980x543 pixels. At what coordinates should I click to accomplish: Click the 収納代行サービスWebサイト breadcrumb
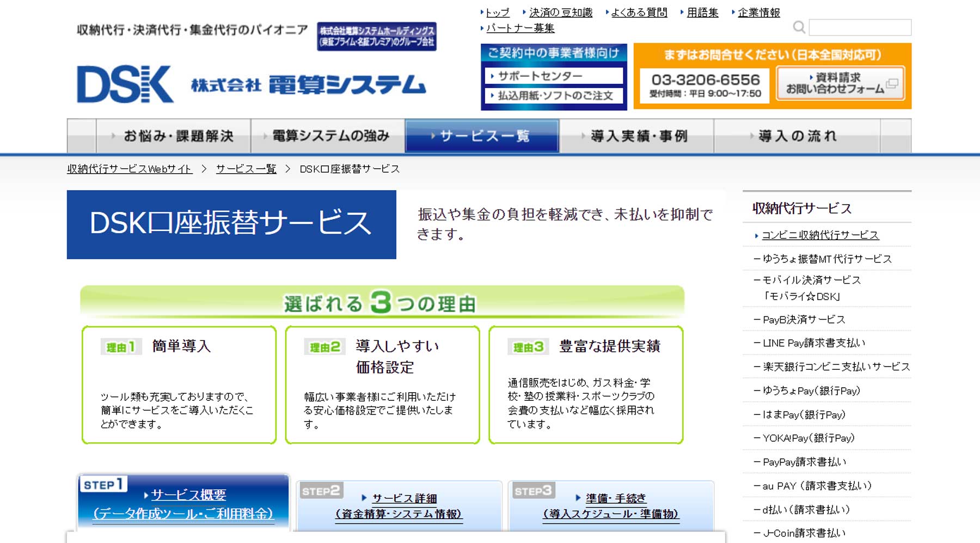(128, 169)
